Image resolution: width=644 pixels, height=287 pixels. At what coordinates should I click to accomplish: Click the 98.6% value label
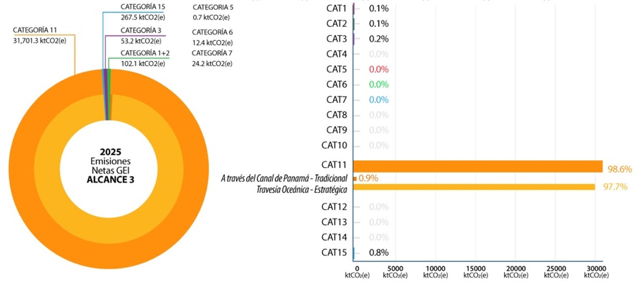pyautogui.click(x=619, y=169)
